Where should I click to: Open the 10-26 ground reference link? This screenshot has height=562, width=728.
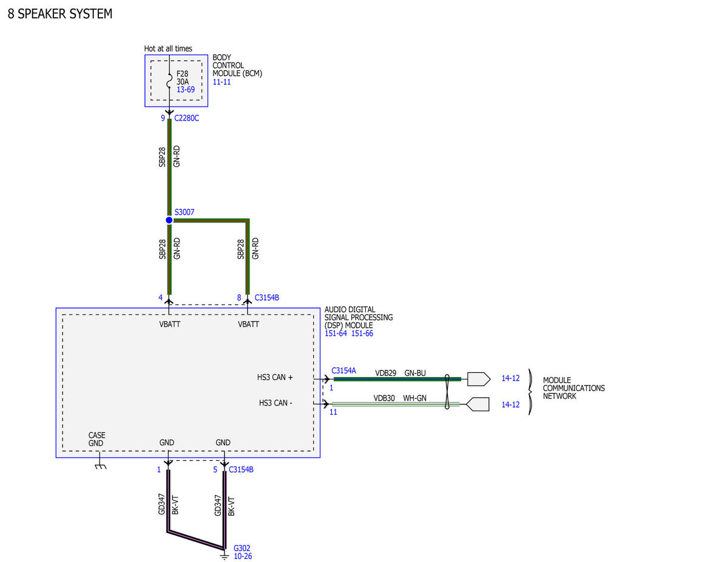(x=243, y=556)
